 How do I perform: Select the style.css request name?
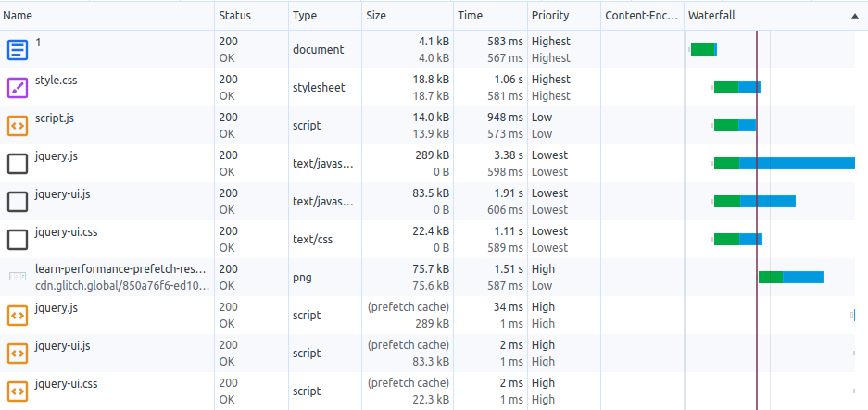[x=56, y=81]
